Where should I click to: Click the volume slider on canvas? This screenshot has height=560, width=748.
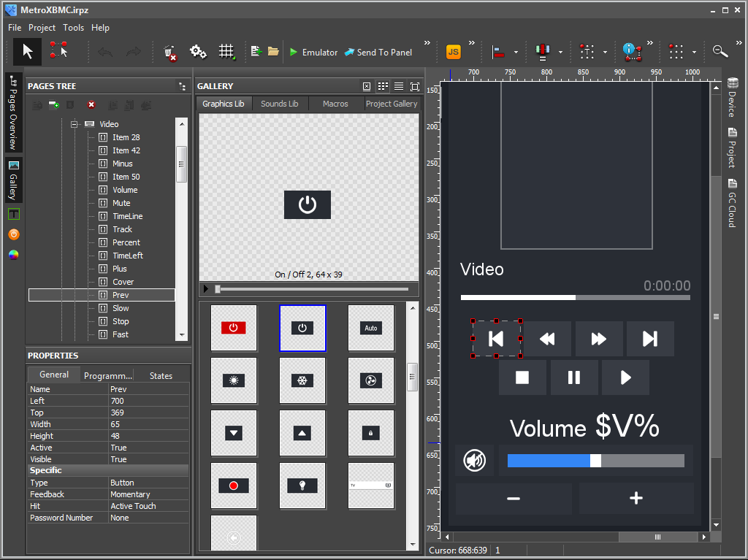point(595,461)
